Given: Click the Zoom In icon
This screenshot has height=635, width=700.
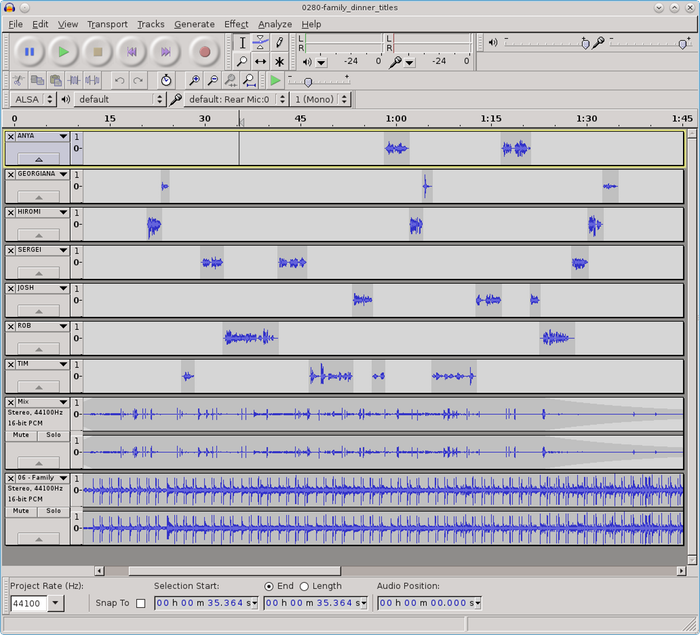Looking at the screenshot, I should (194, 80).
